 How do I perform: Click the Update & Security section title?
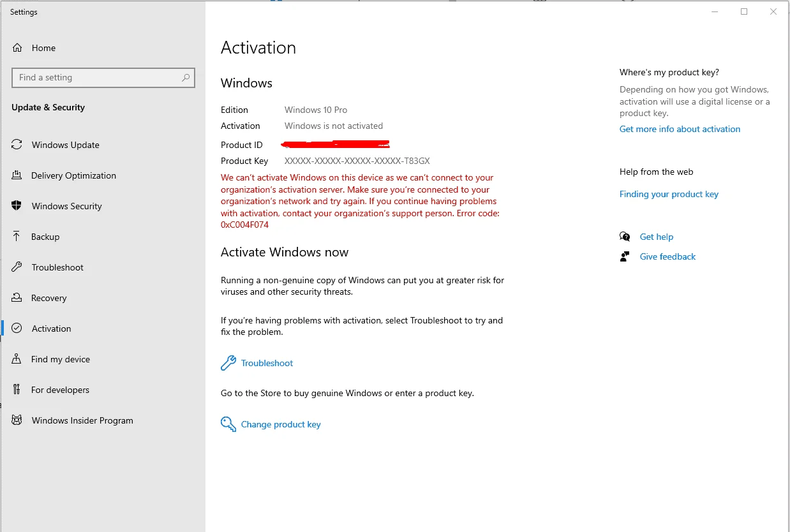pyautogui.click(x=48, y=107)
